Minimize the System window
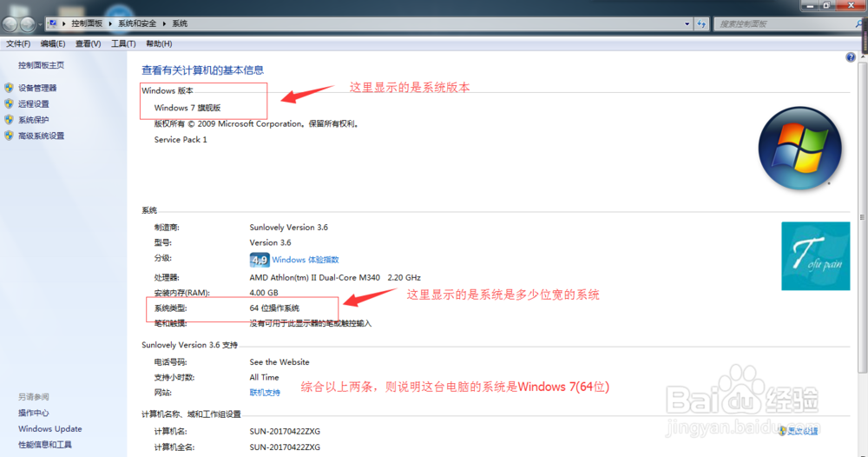Viewport: 868px width, 457px height. tap(810, 5)
